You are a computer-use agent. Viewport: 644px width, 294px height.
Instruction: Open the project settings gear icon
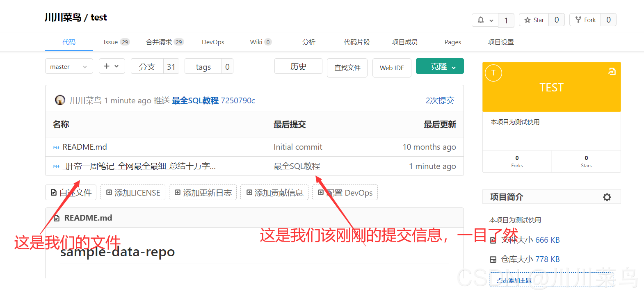point(607,197)
